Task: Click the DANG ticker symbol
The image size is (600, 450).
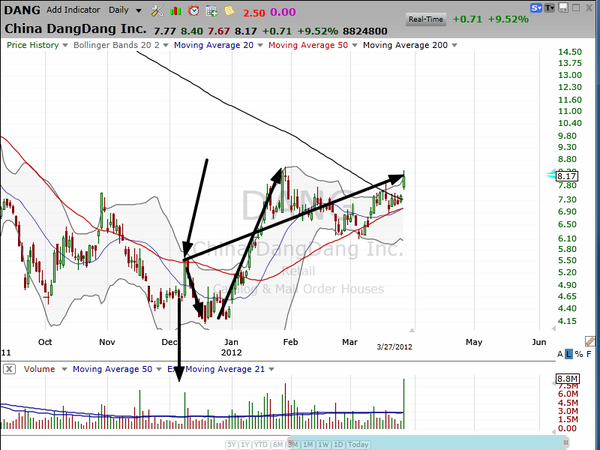Action: (22, 10)
